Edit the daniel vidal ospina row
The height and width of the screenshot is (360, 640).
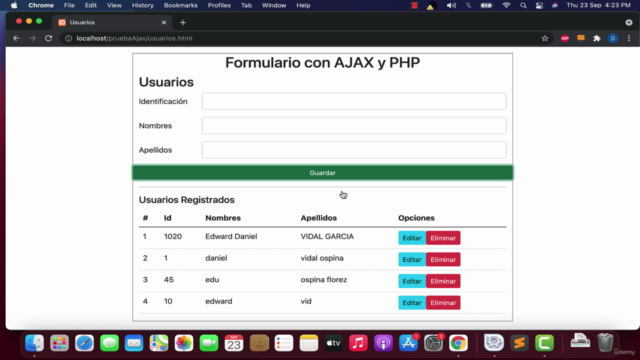point(412,260)
